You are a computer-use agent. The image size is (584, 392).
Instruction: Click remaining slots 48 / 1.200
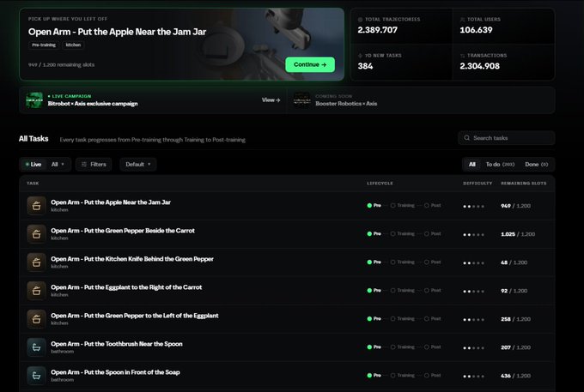point(514,262)
